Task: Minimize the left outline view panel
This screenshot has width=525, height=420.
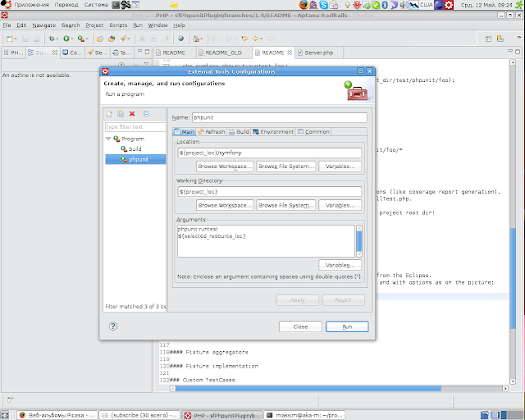Action: (139, 51)
